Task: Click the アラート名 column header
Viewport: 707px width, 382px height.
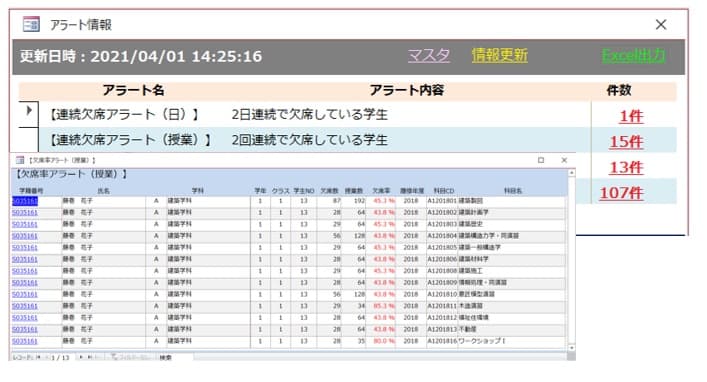Action: 133,90
